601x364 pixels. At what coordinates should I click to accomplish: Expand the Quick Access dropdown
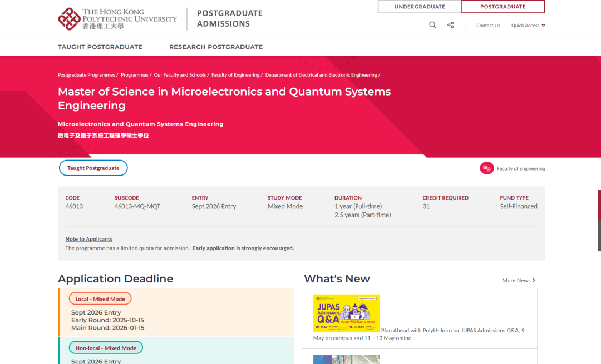point(528,26)
